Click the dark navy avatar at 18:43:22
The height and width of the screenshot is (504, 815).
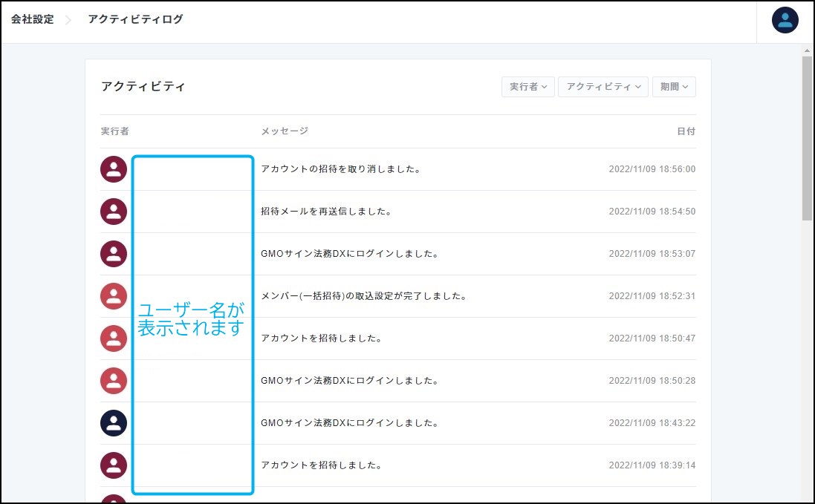point(114,423)
